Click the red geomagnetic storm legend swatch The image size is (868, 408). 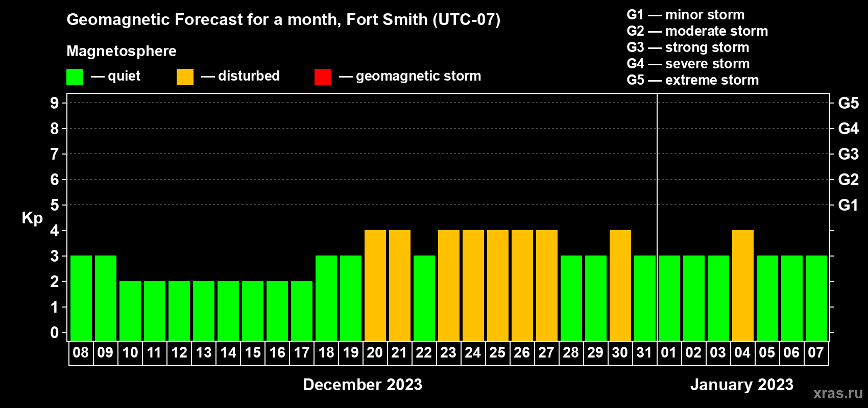323,77
